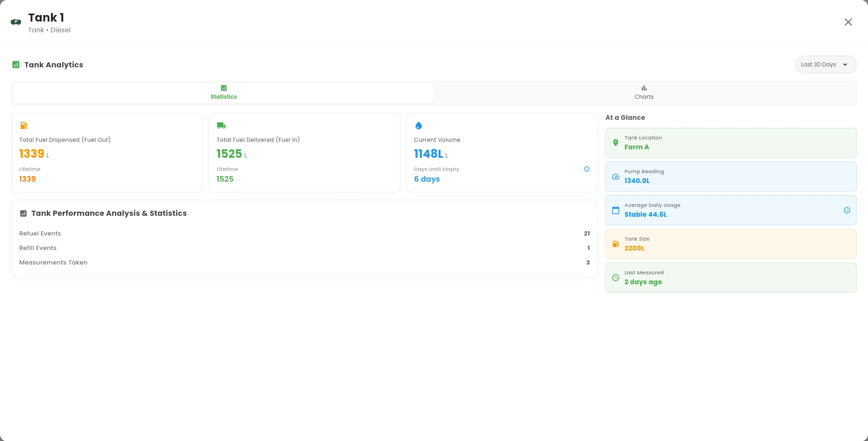
Task: Click the Refuel Events row
Action: [x=304, y=234]
